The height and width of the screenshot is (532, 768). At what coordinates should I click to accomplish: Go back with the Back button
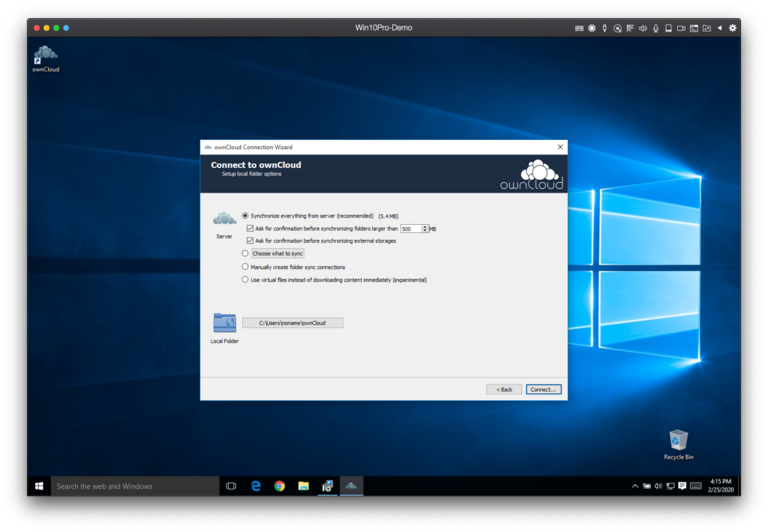click(504, 390)
